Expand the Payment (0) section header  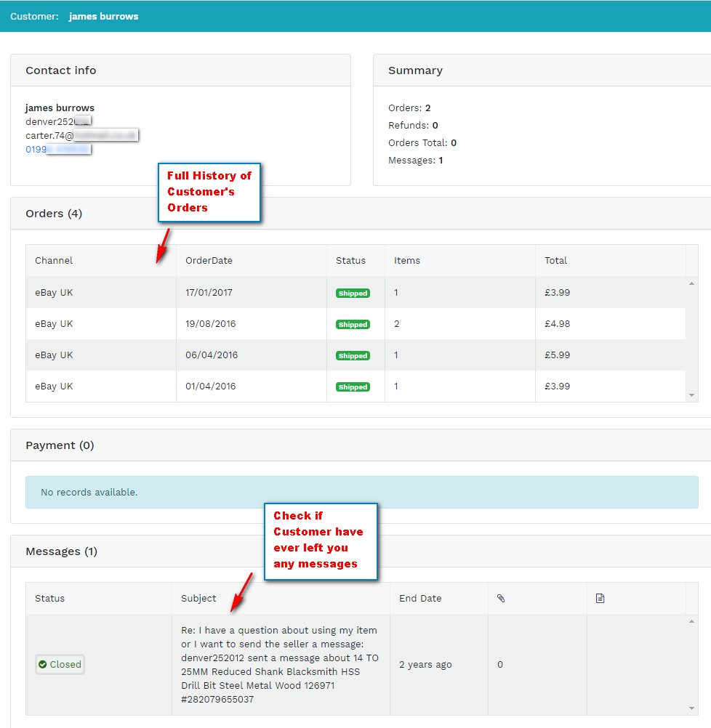point(60,445)
